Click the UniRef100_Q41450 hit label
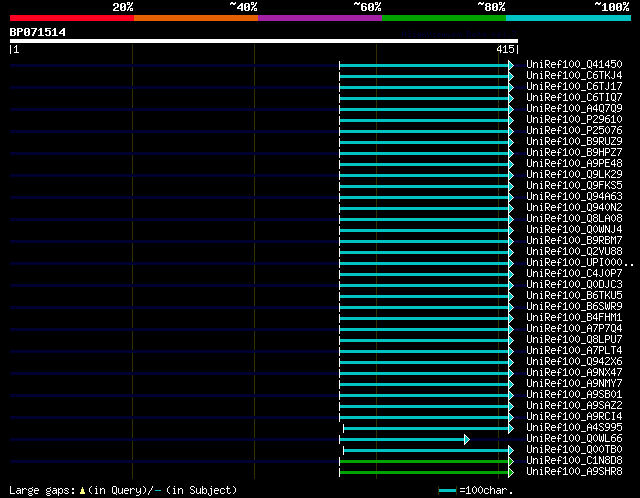The image size is (640, 498). [574, 64]
